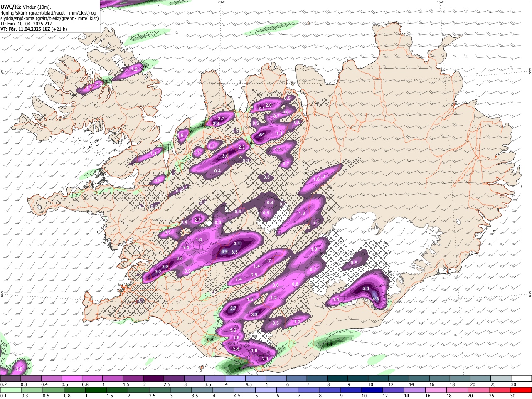Click the "2.2" precipitation value on the map
This screenshot has height=399, width=532.
tap(198, 219)
